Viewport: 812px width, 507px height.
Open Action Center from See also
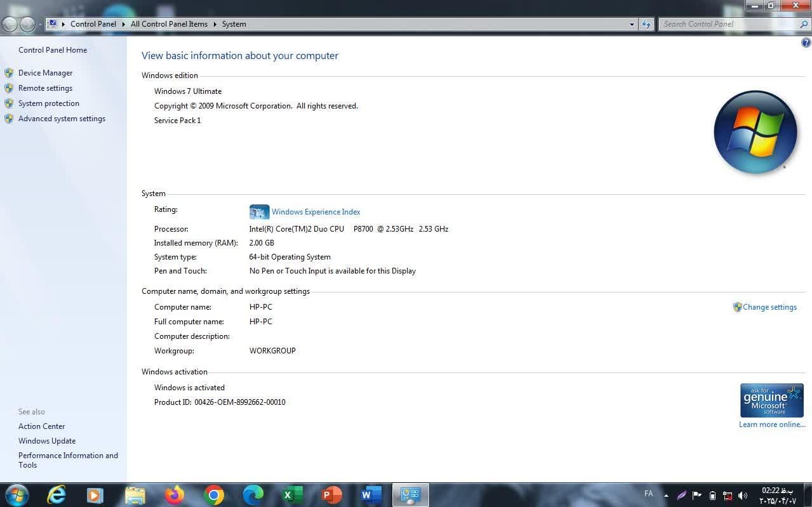[41, 426]
